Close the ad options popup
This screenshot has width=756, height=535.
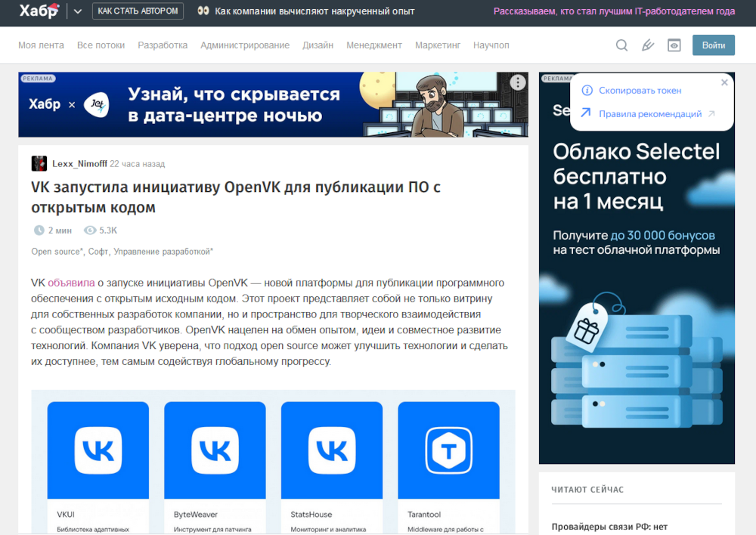click(724, 82)
